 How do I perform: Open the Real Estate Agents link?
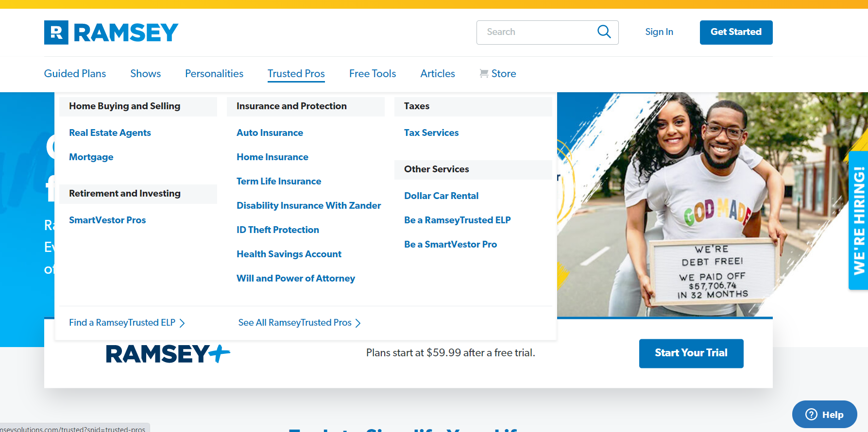click(x=110, y=133)
